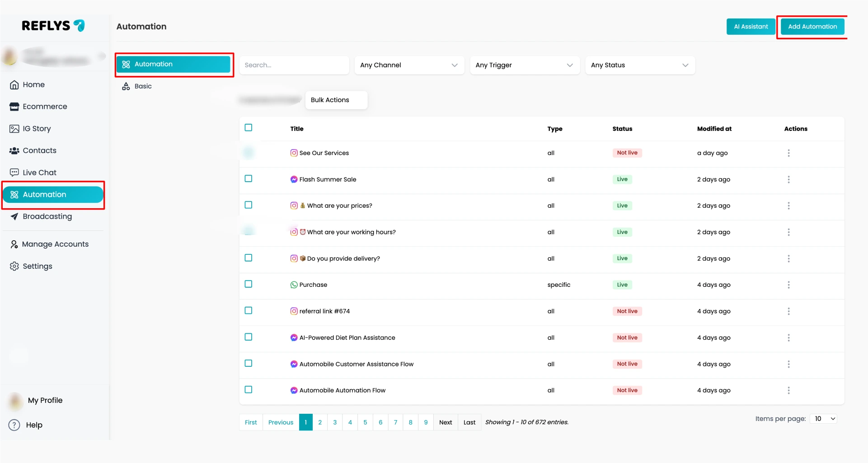
Task: Click the IG Story image icon
Action: (x=14, y=129)
